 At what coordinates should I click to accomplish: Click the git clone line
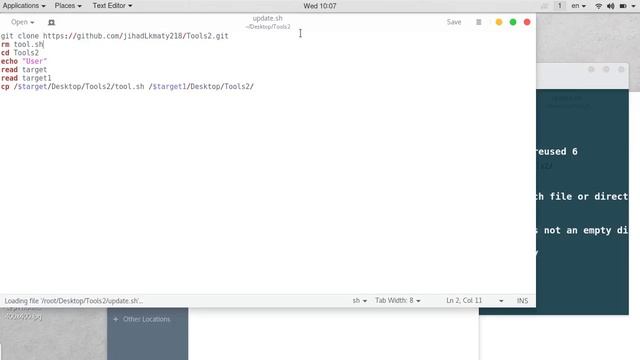click(x=115, y=36)
